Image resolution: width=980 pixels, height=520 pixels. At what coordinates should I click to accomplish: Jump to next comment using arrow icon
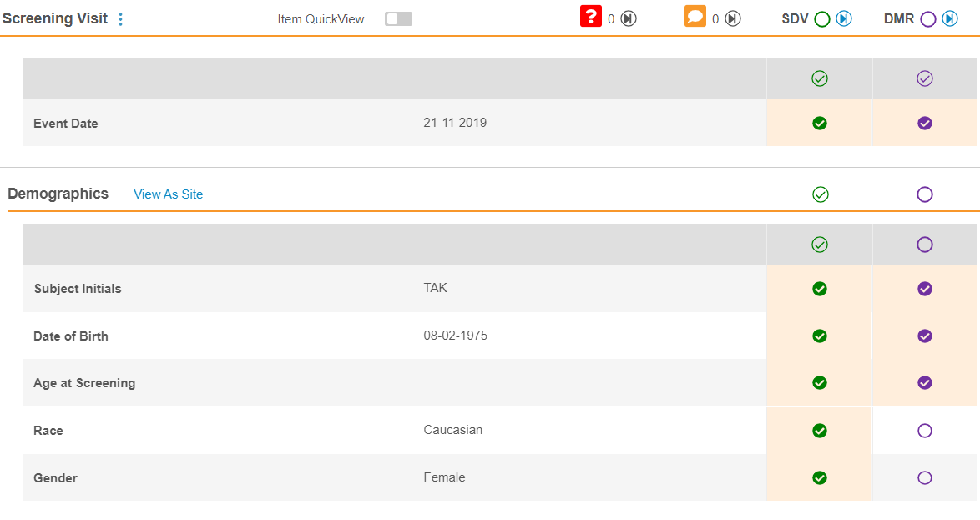point(733,18)
